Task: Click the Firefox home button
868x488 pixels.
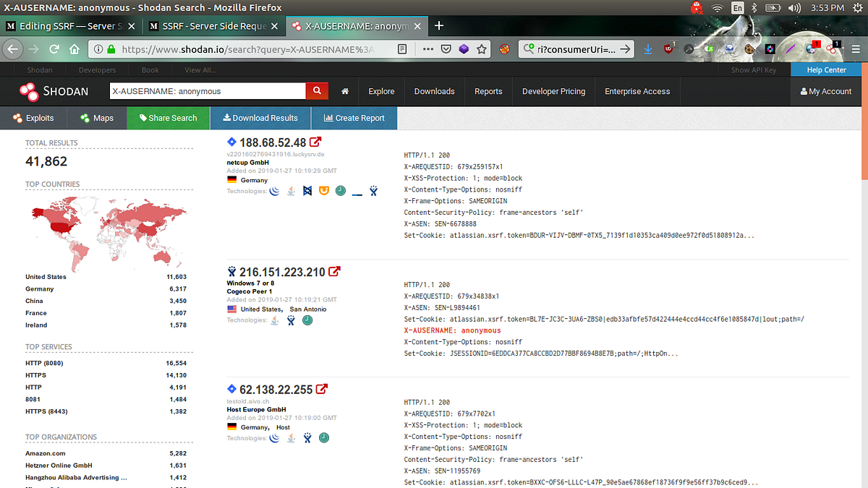Action: point(74,49)
